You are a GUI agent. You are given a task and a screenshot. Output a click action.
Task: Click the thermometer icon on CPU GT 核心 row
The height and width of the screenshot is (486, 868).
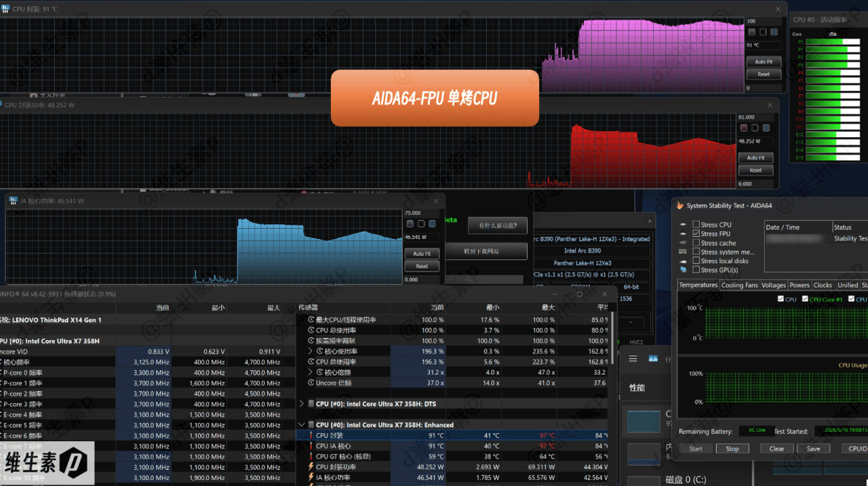pos(311,457)
